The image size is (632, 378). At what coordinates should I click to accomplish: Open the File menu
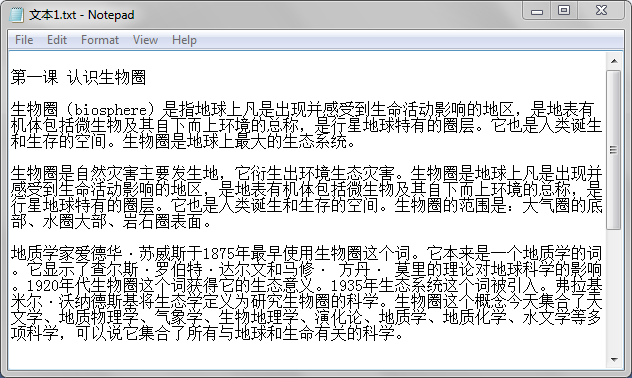click(24, 40)
